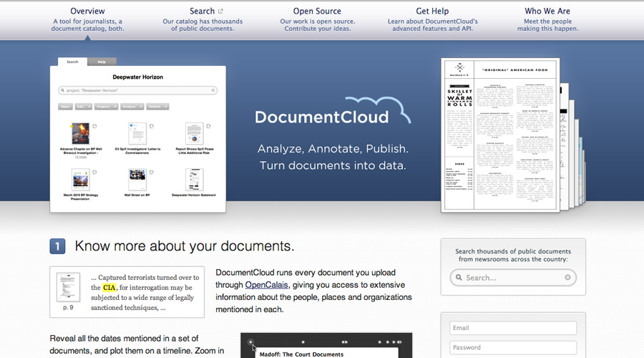
Task: Switch to the Open Source navigation tab
Action: pos(318,19)
